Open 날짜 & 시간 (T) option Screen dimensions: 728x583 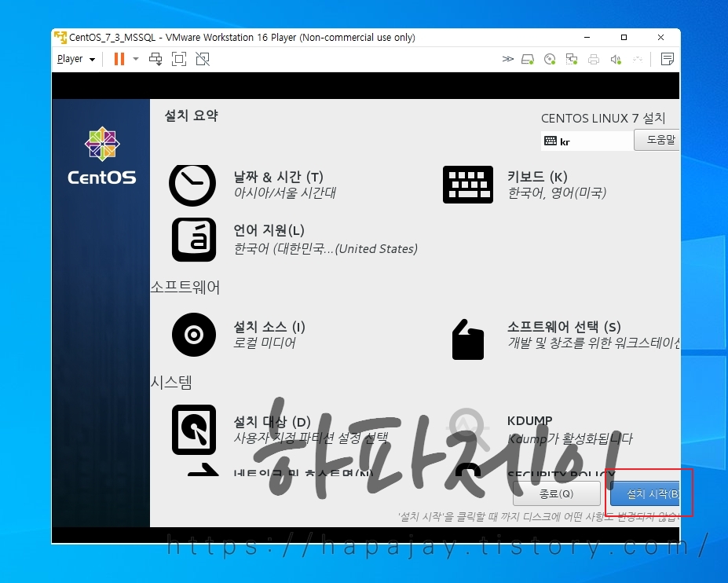[x=279, y=177]
